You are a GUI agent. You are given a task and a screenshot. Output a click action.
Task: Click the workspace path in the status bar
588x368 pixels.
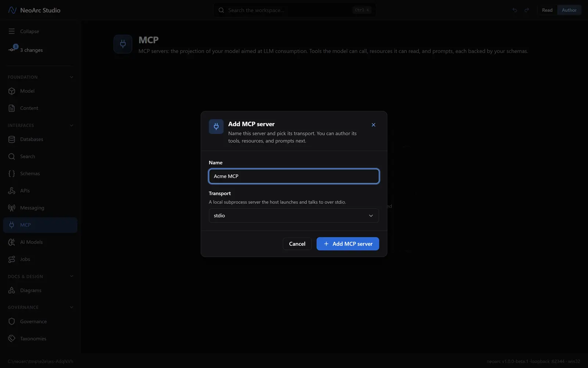(x=40, y=361)
